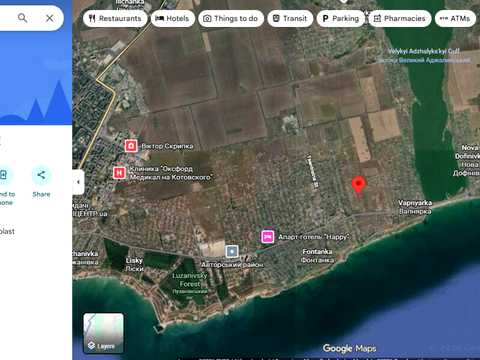
Task: Show Things to do on map
Action: pos(231,18)
